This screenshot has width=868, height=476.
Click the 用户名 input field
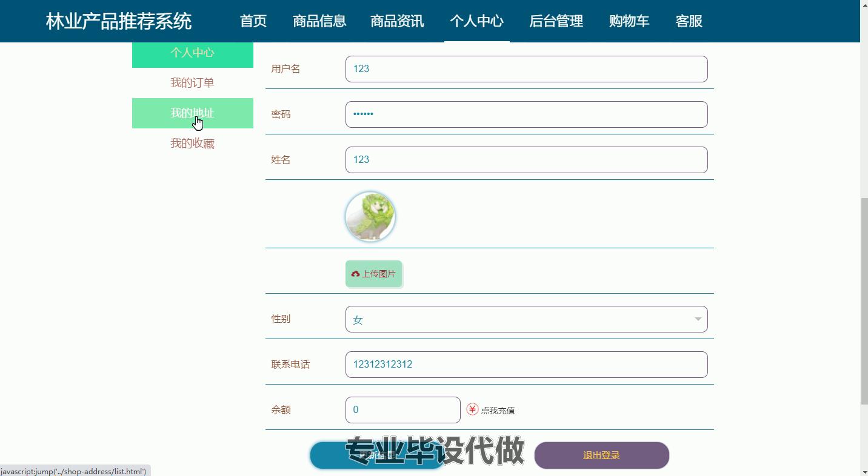click(x=526, y=69)
